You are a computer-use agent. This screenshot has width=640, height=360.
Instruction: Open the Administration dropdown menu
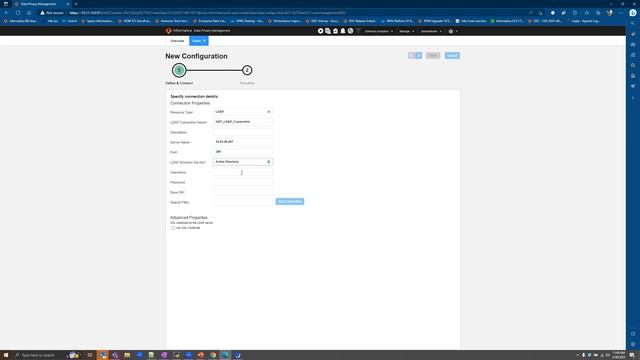pos(431,31)
